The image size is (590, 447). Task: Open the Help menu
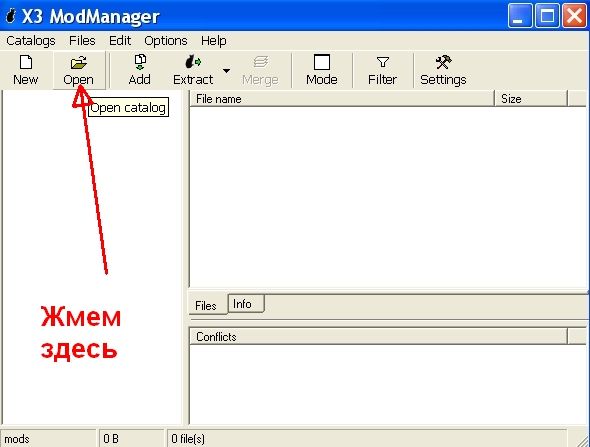click(x=213, y=41)
